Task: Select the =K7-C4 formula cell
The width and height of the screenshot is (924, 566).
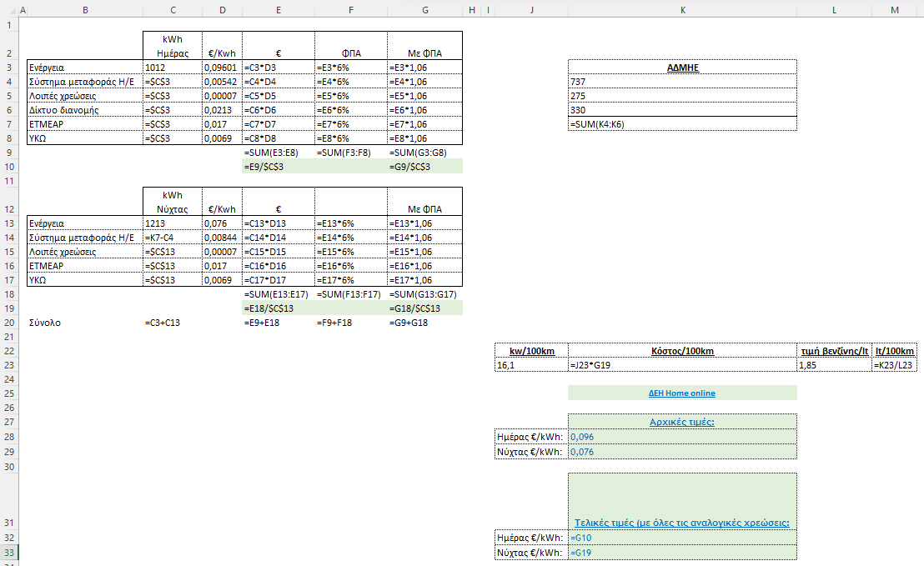Action: (x=173, y=238)
